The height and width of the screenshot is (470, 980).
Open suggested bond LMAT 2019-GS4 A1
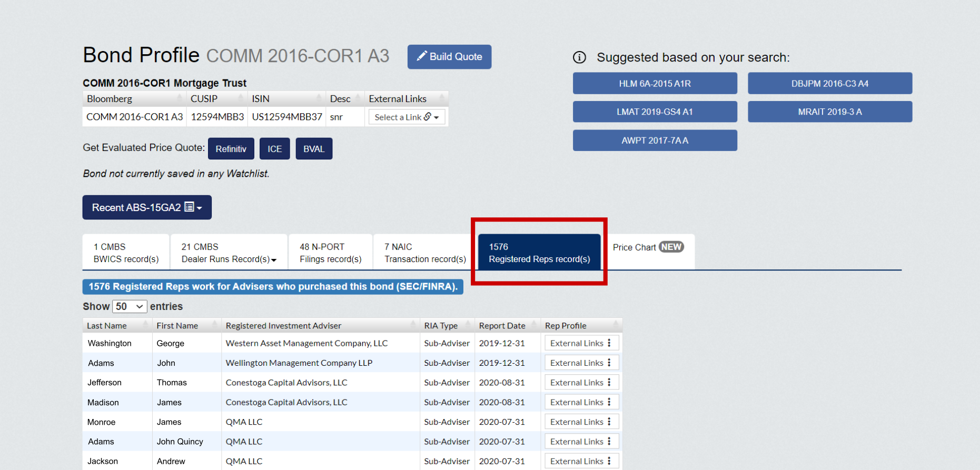[x=655, y=112]
